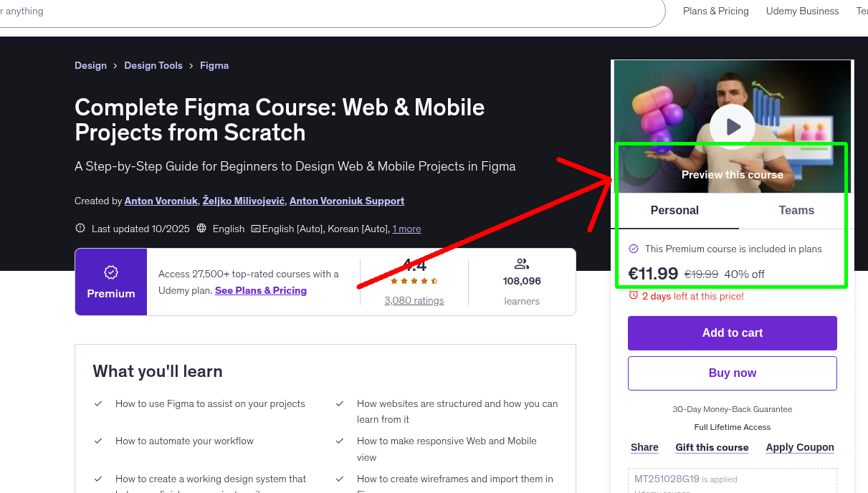Click Apply Coupon
Viewport: 868px width, 493px height.
tap(800, 447)
